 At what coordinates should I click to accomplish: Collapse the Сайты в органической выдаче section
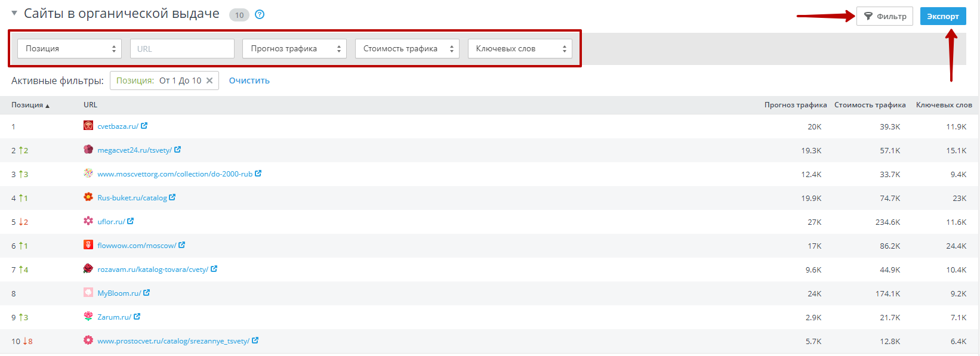[14, 13]
